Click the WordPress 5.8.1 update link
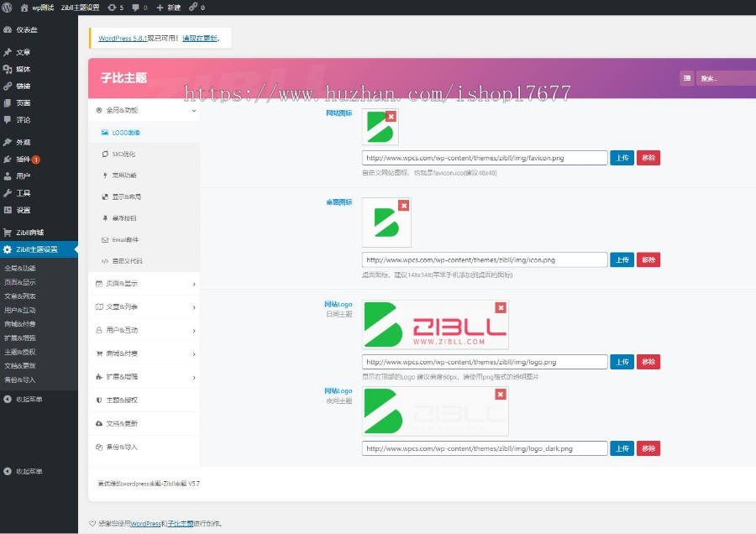Image resolution: width=756 pixels, height=534 pixels. 123,38
